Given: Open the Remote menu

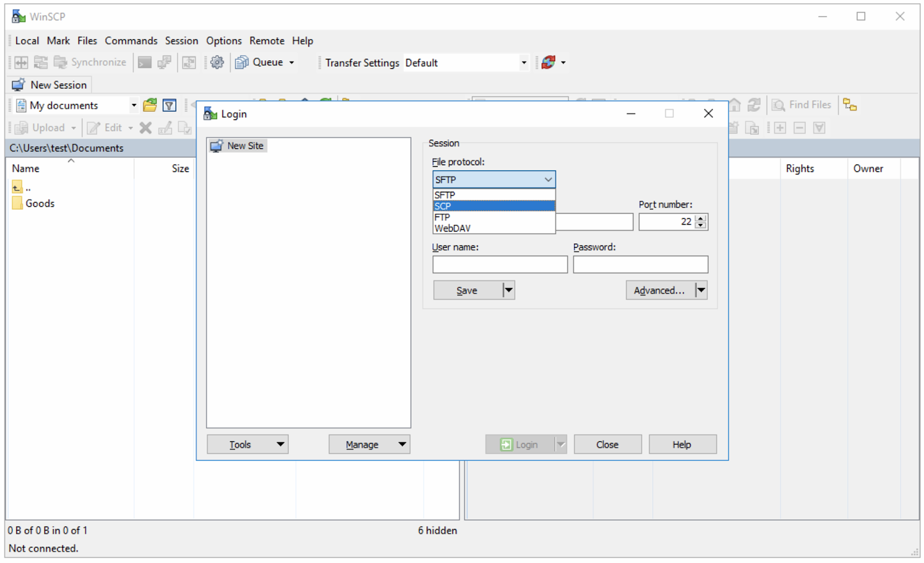Looking at the screenshot, I should click(x=267, y=40).
